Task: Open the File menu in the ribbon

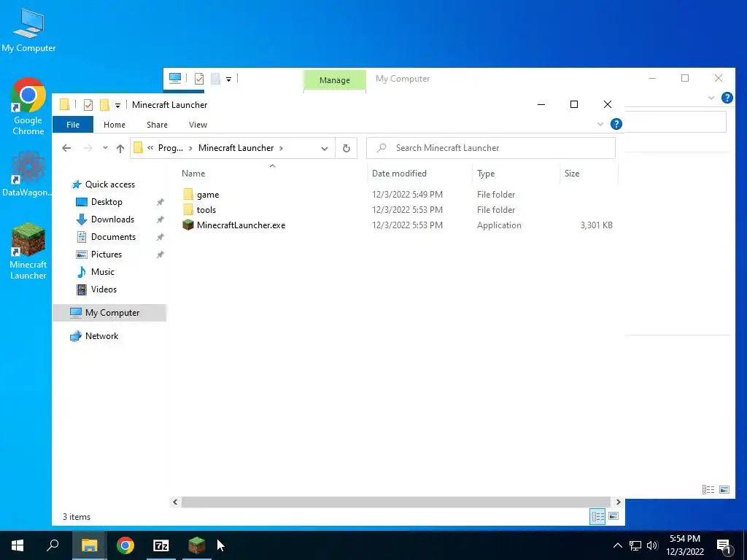Action: pos(73,125)
